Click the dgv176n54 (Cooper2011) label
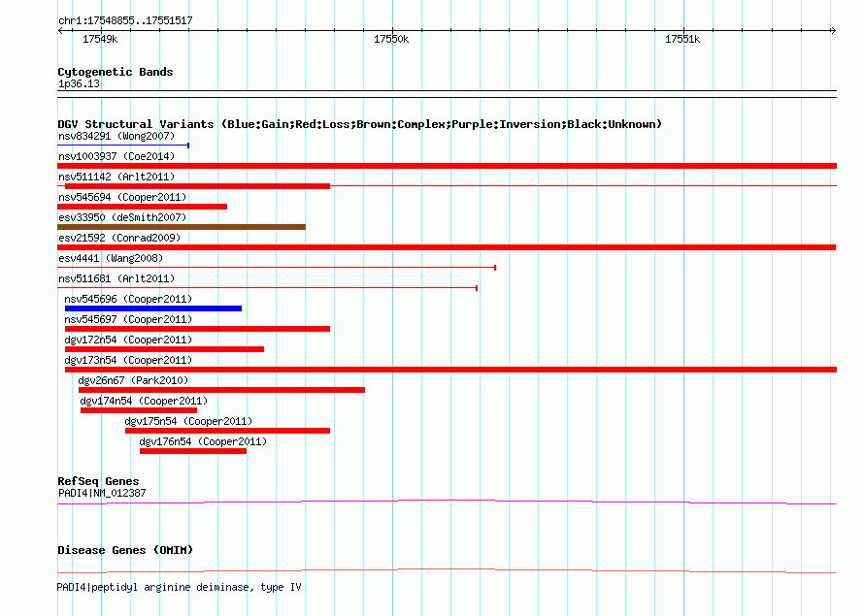This screenshot has height=616, width=864. (x=203, y=441)
